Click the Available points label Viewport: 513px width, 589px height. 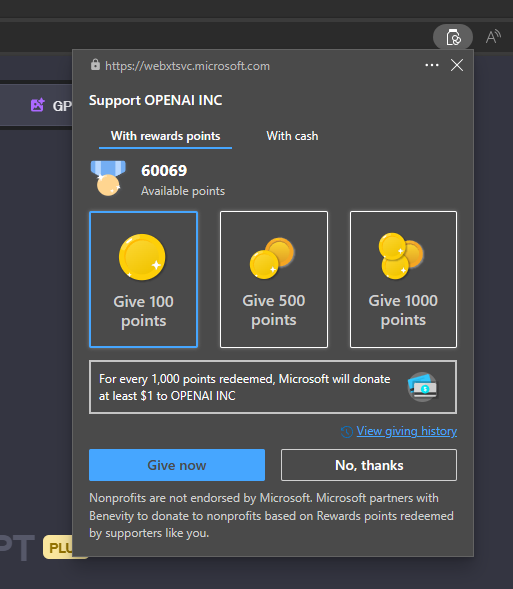tap(183, 191)
